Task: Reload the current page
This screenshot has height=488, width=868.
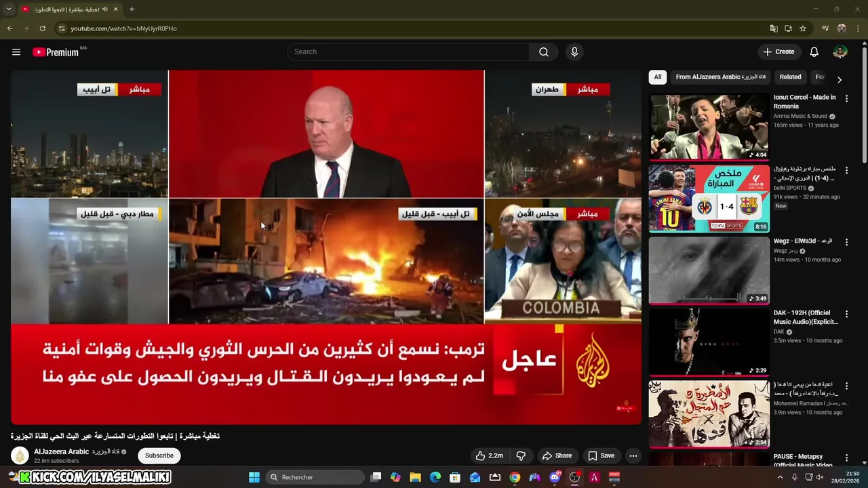Action: click(x=42, y=28)
